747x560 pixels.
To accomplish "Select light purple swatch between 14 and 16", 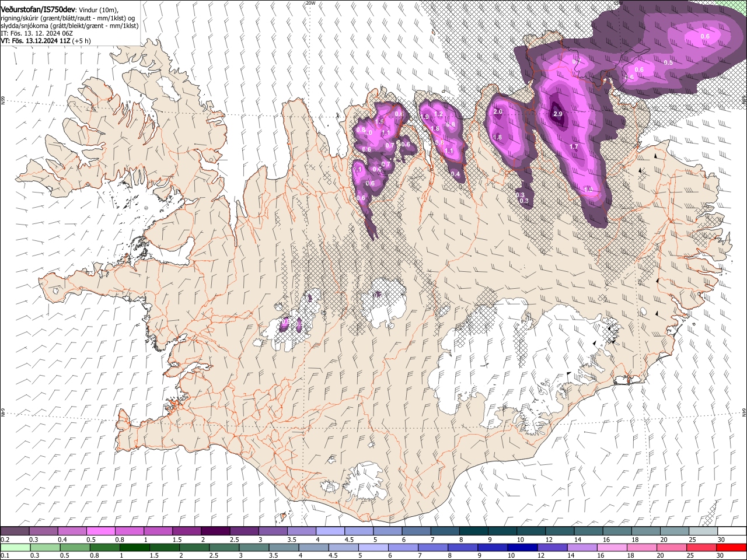I will click(581, 547).
